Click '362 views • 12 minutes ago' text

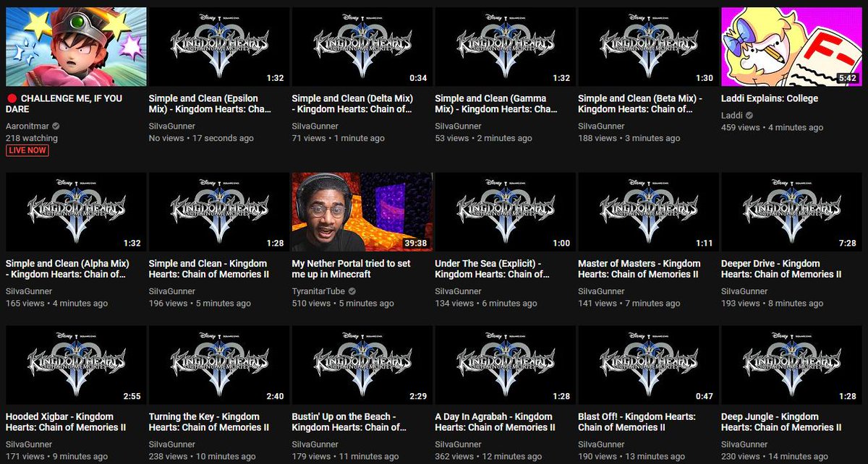(x=489, y=456)
